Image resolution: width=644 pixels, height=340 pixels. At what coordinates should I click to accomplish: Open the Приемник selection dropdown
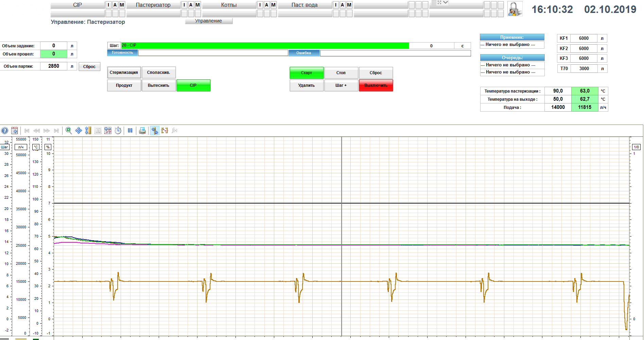pos(512,45)
